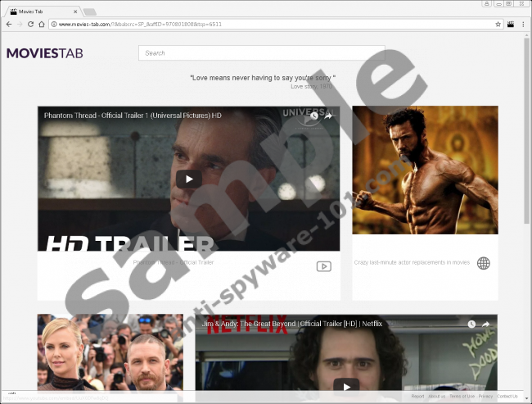532x404 pixels.
Task: Click the globe icon beside actor replacements article
Action: (x=484, y=263)
